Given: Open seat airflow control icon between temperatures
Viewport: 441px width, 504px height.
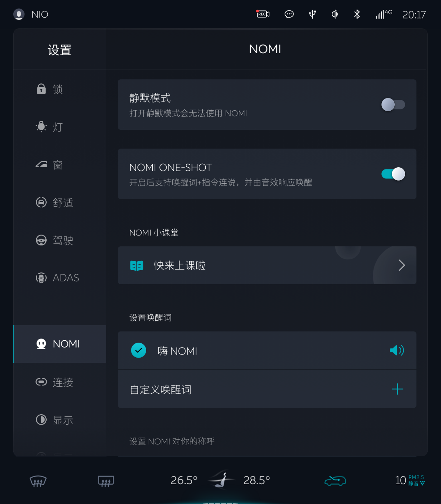Looking at the screenshot, I should click(221, 480).
